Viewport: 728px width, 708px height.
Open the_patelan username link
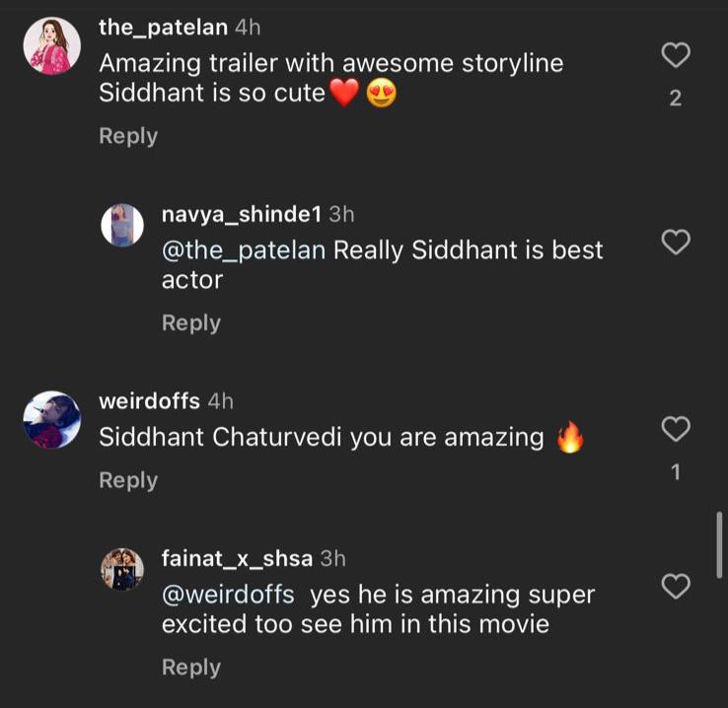click(161, 28)
